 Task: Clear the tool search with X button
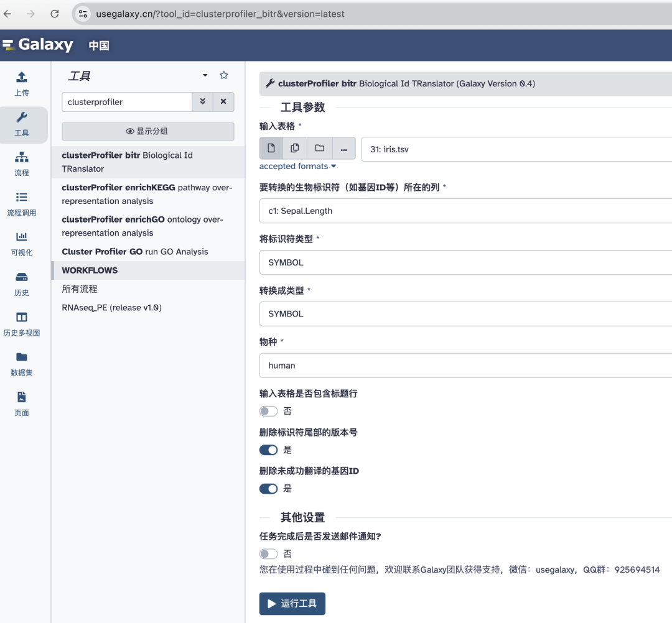(223, 102)
